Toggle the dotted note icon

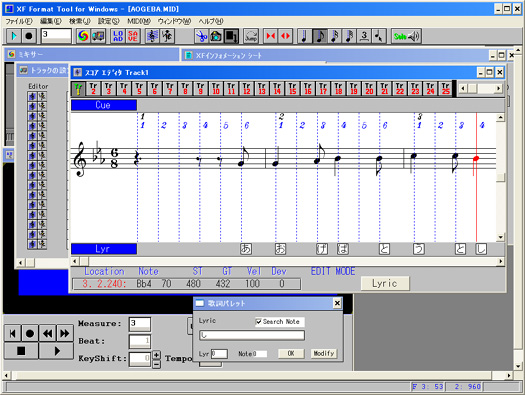click(x=379, y=36)
